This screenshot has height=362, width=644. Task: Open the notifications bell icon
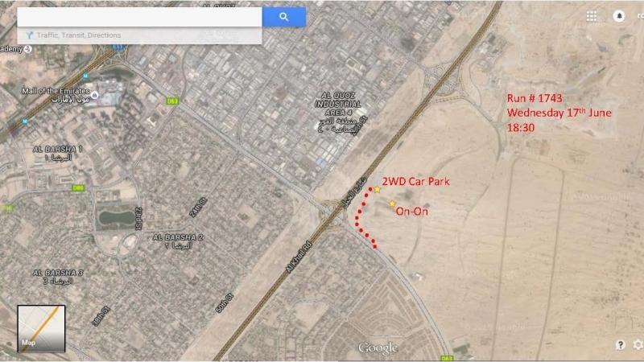(x=619, y=16)
